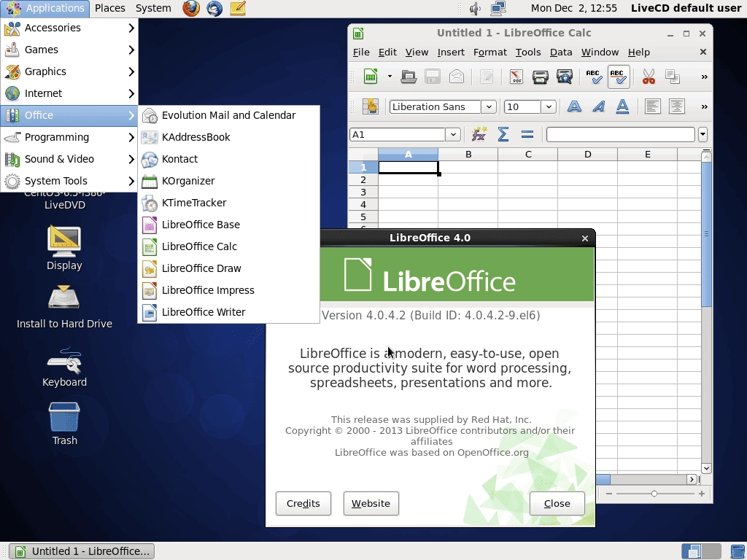Open the Insert menu in Calc
The image size is (747, 560).
(x=451, y=52)
